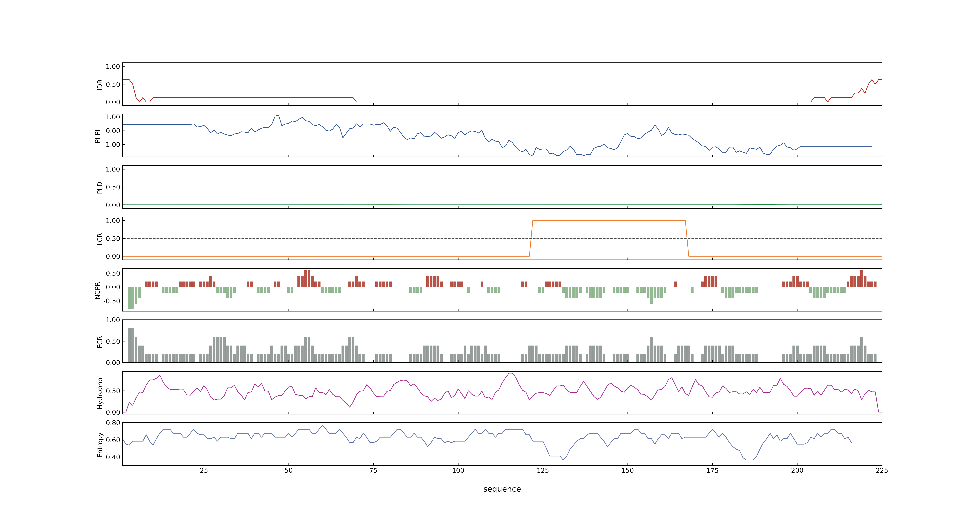Image resolution: width=980 pixels, height=523 pixels.
Task: Click the 'Entropy' y-axis label
Action: 100,445
